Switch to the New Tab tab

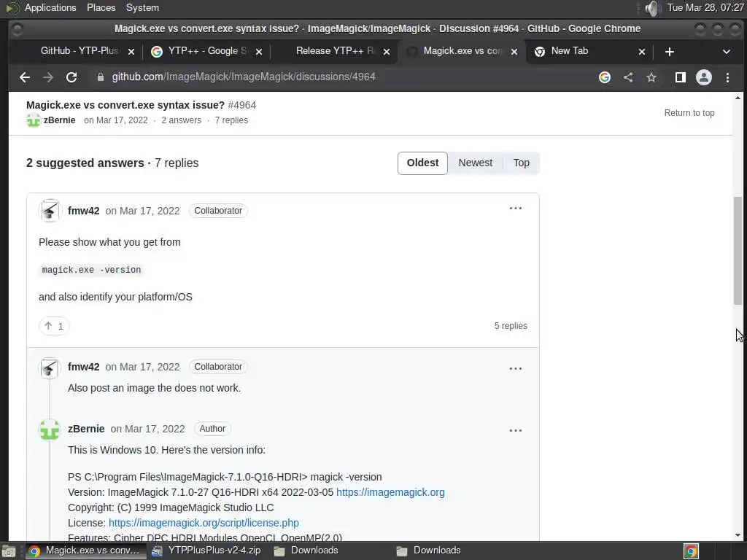coord(570,51)
